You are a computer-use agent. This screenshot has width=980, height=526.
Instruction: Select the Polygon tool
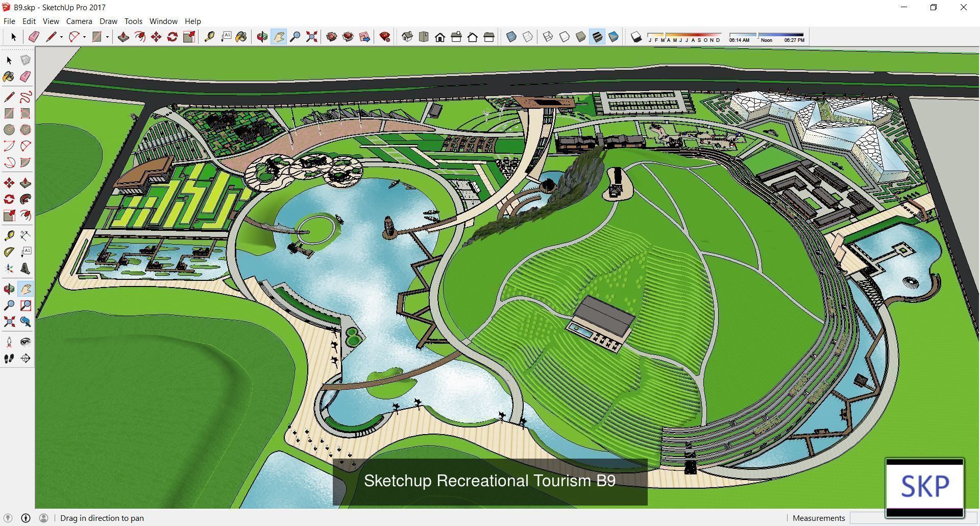click(x=26, y=130)
